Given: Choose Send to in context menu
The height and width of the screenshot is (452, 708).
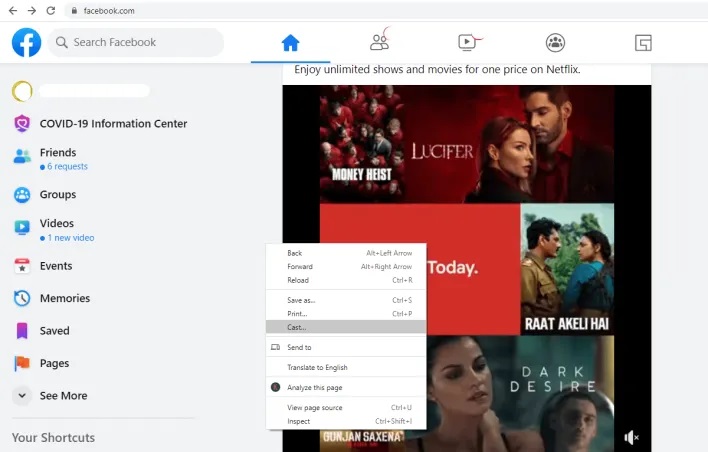Looking at the screenshot, I should [346, 347].
